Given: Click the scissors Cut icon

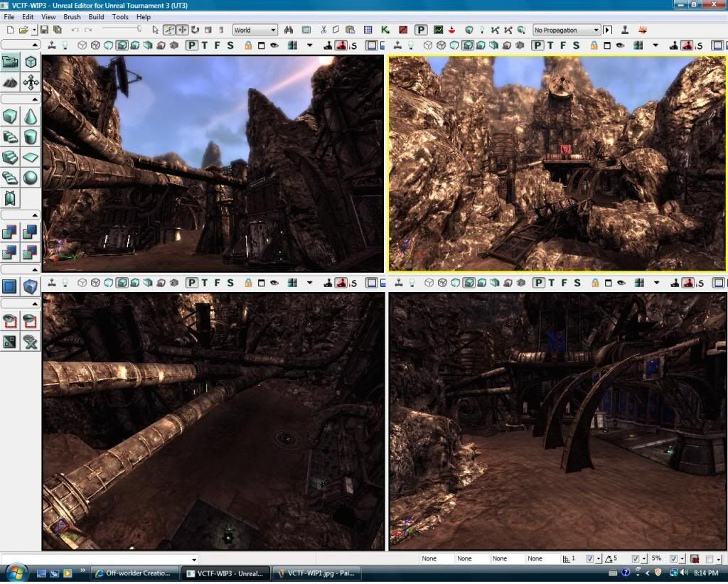Looking at the screenshot, I should pyautogui.click(x=323, y=30).
